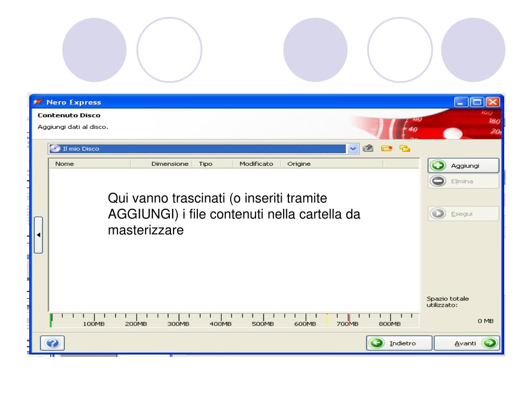Click the Nero Express title bar icon
This screenshot has height=399, width=532.
tap(38, 102)
